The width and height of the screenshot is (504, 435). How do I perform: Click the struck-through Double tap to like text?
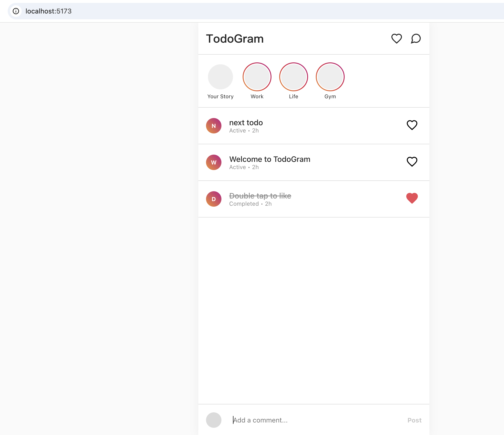(260, 196)
